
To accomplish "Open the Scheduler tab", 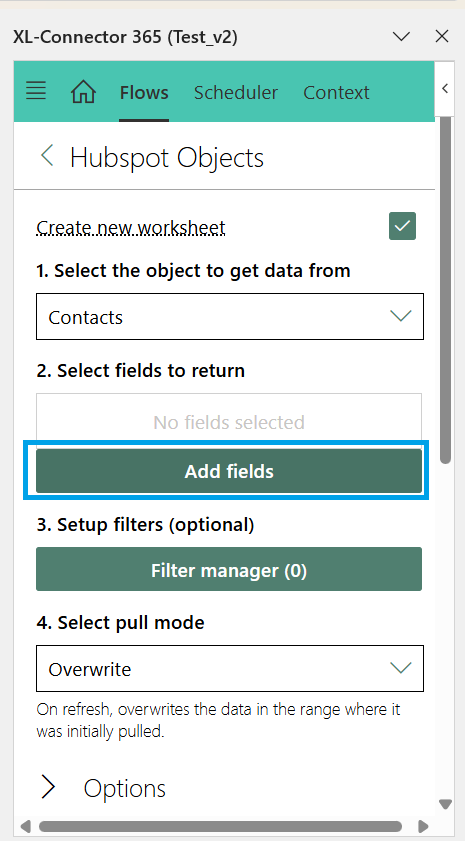I will 235,93.
